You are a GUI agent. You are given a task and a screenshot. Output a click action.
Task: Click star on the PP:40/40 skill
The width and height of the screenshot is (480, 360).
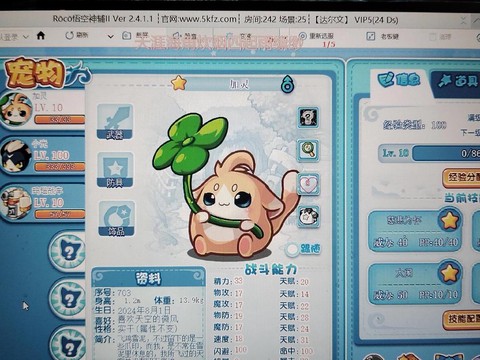(449, 220)
